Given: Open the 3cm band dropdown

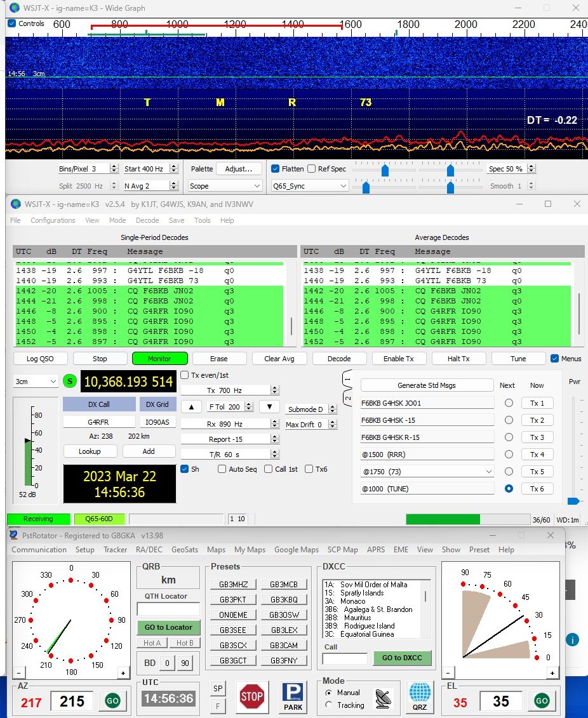Looking at the screenshot, I should click(36, 382).
